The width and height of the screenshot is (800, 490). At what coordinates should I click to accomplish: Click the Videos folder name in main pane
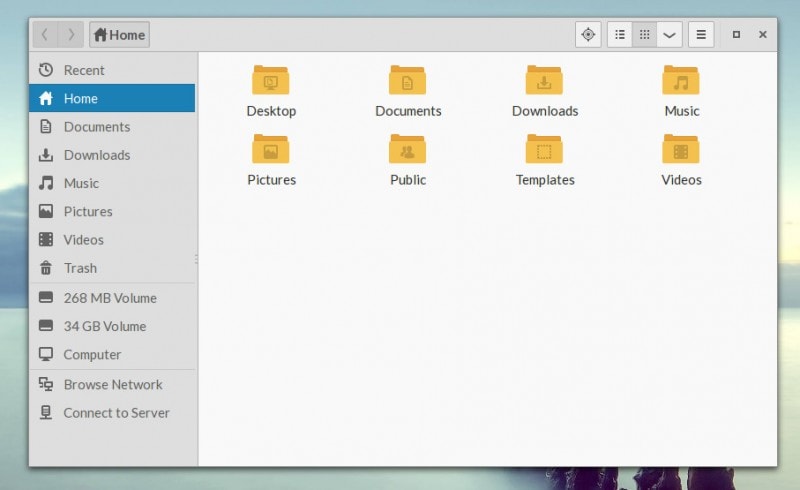(681, 180)
